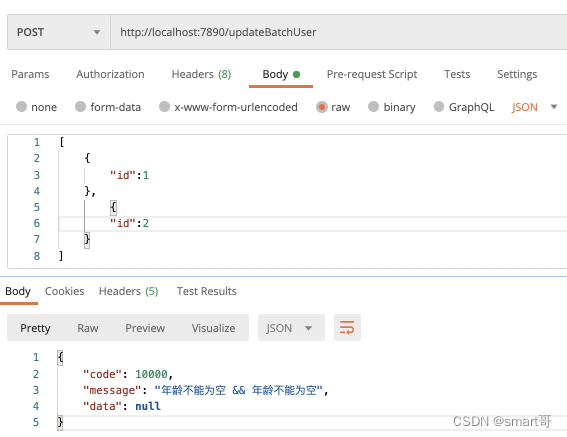The height and width of the screenshot is (437, 567).
Task: Open the response Headers (5) tab
Action: click(x=128, y=291)
